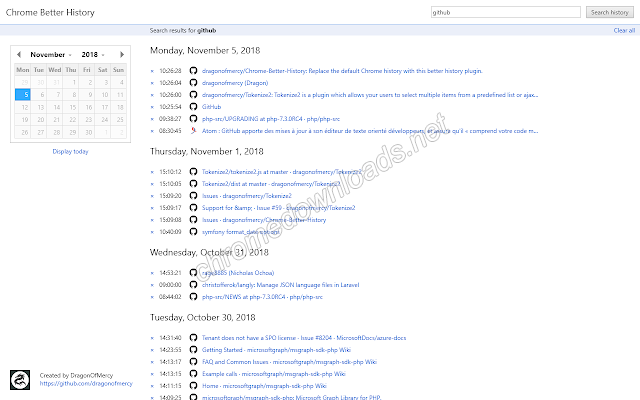
Task: Select November 26 in the calendar
Action: (x=22, y=132)
